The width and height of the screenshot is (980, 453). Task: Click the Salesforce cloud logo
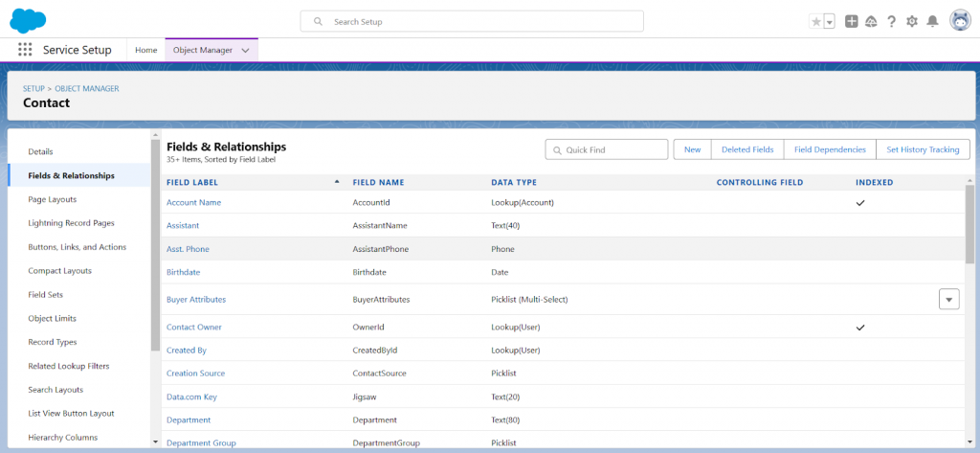click(x=29, y=20)
